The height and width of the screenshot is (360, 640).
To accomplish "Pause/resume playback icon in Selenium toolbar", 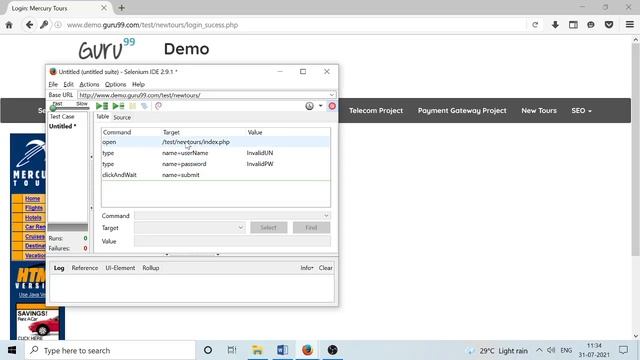I will (x=133, y=106).
